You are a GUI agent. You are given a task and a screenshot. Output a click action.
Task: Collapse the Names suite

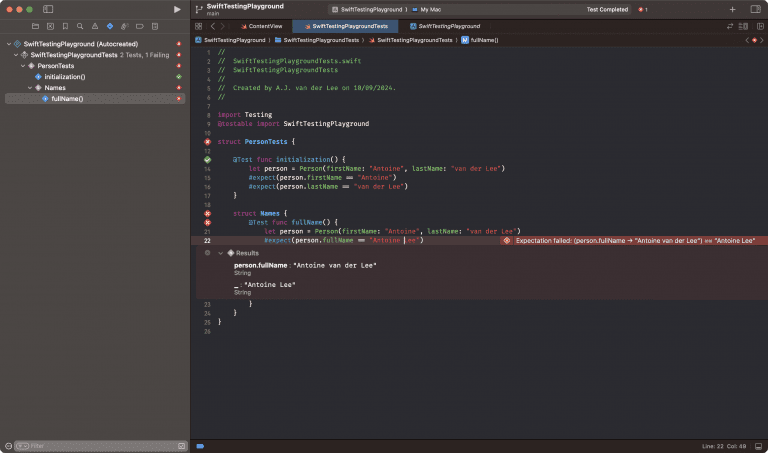tap(30, 88)
